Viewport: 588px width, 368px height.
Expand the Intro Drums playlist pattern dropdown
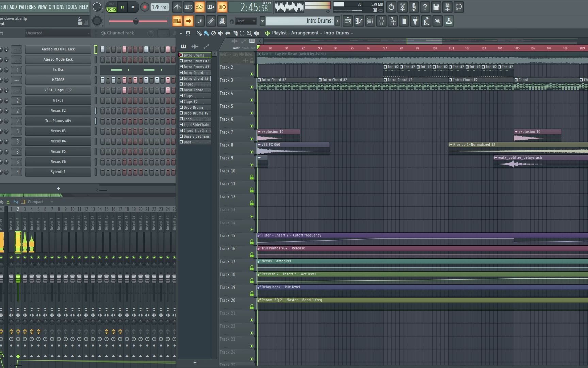[x=352, y=33]
